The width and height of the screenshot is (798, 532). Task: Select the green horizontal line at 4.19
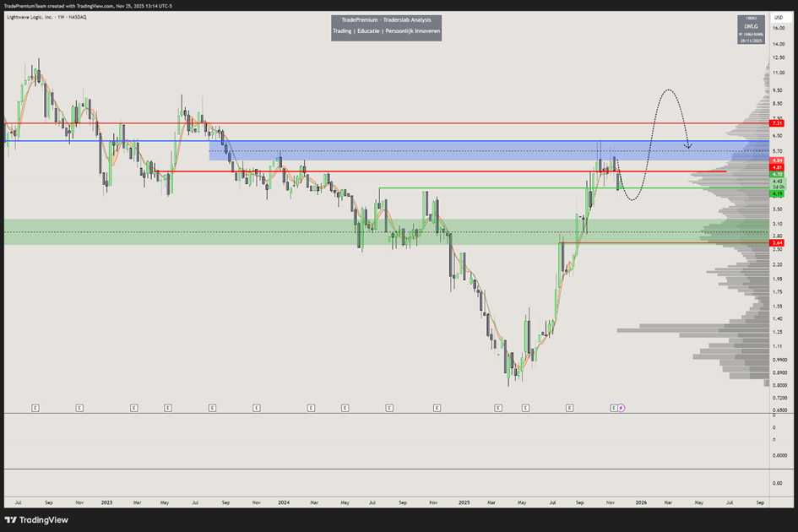pos(574,188)
